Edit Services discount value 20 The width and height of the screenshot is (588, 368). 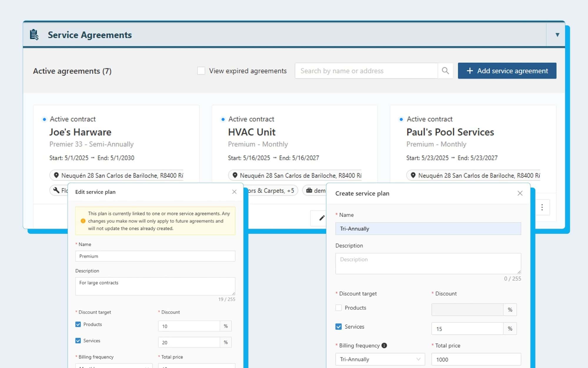point(189,342)
